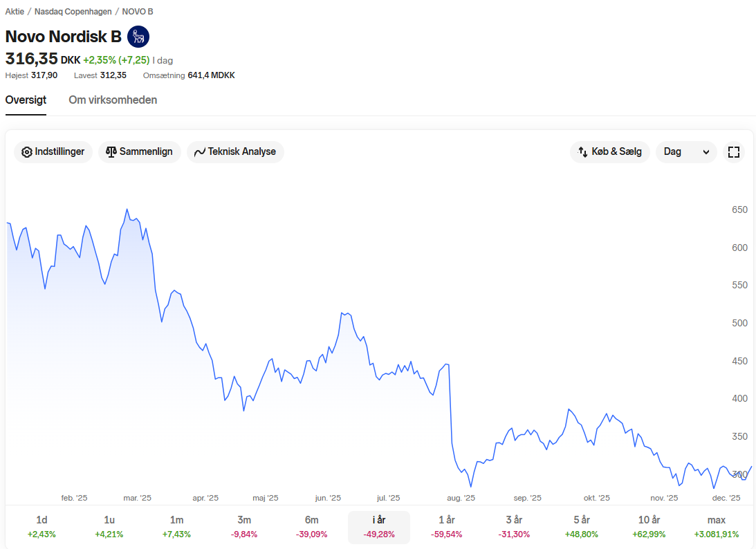The width and height of the screenshot is (756, 549).
Task: Open the Teknisk Analyse chart tool
Action: pos(235,152)
